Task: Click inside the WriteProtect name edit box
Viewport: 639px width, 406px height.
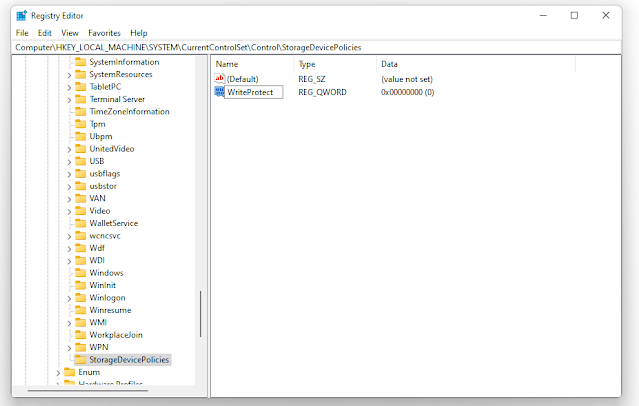Action: pos(253,92)
